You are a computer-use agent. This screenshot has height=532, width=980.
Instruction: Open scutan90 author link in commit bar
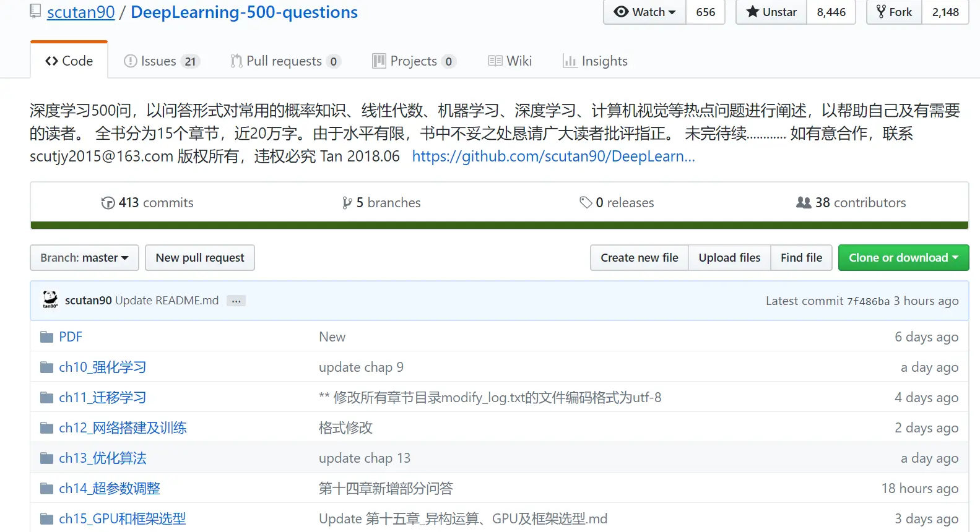[x=89, y=300]
